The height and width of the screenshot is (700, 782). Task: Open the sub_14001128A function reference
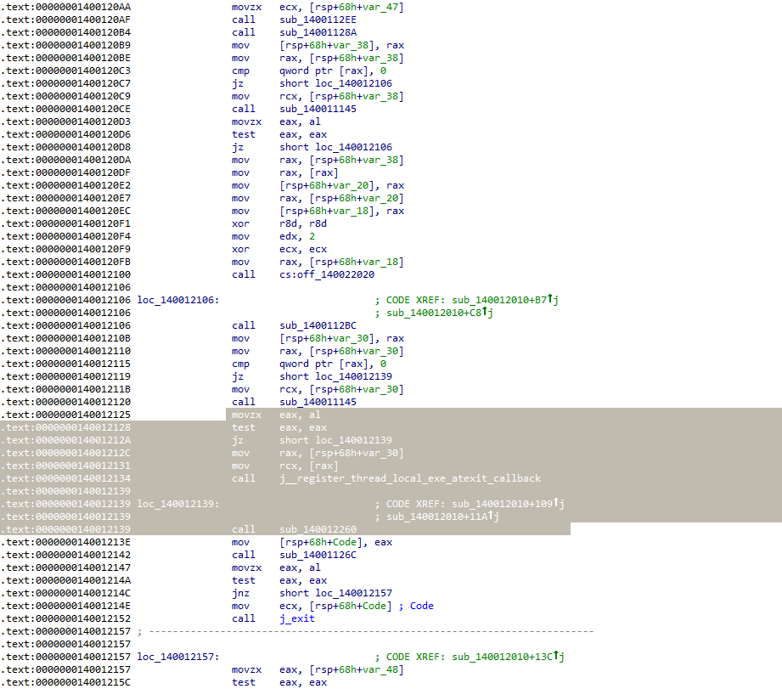point(318,32)
